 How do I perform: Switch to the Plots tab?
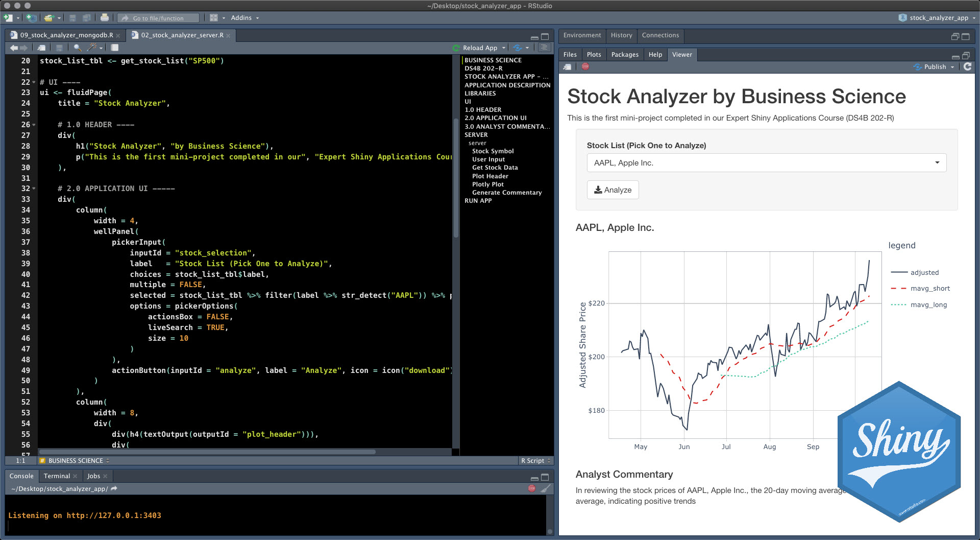coord(594,55)
